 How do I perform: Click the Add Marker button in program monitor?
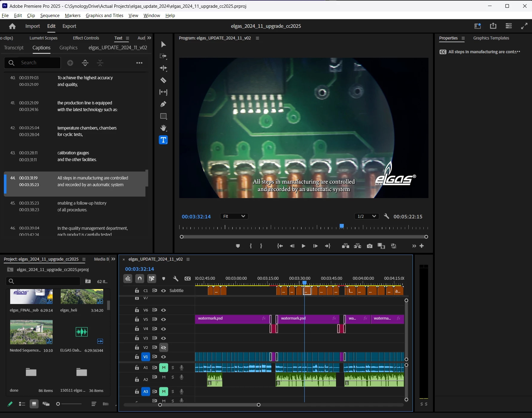(x=238, y=246)
